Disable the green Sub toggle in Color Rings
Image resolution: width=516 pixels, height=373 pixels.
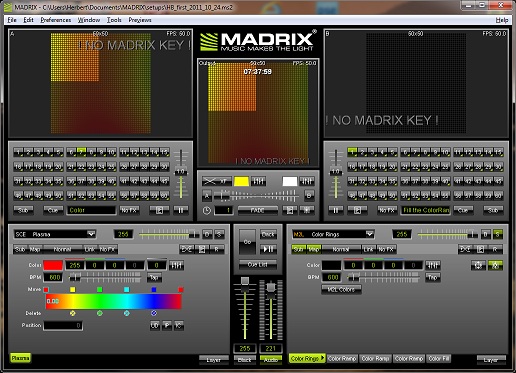click(299, 249)
